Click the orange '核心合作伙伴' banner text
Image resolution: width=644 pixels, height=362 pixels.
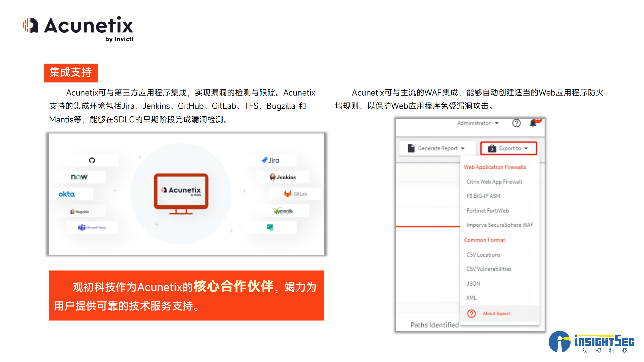233,286
